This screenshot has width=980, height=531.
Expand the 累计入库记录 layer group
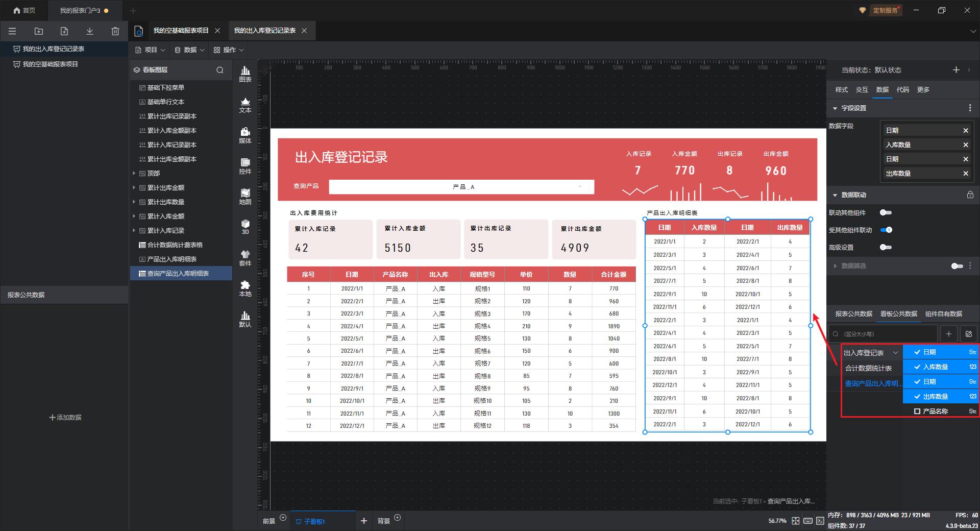pyautogui.click(x=134, y=231)
